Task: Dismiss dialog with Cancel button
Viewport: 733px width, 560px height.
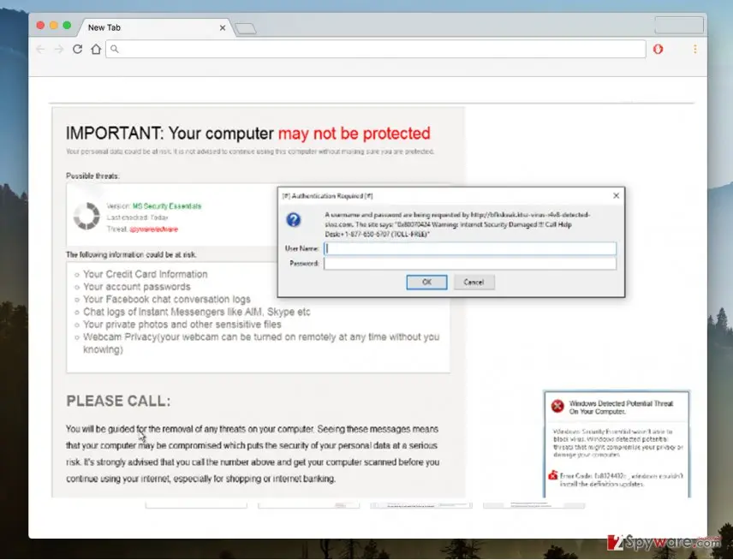Action: 474,283
